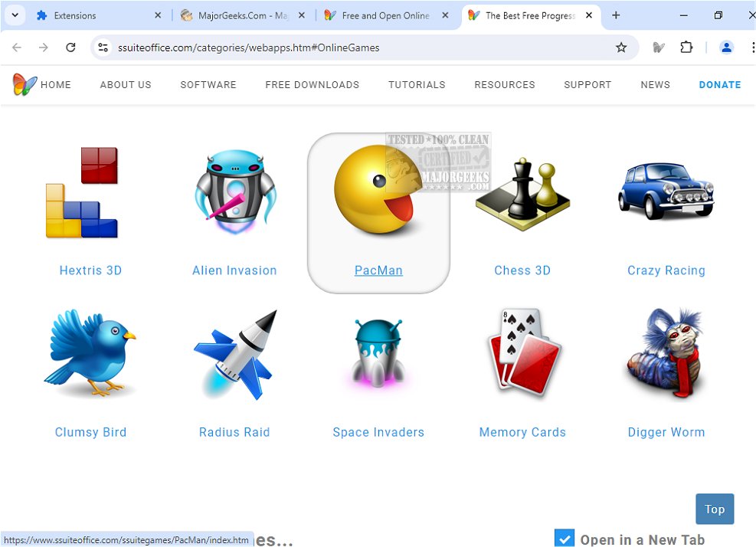Click the underlined PacMan link
Screen dimensions: 756x547
(x=378, y=270)
